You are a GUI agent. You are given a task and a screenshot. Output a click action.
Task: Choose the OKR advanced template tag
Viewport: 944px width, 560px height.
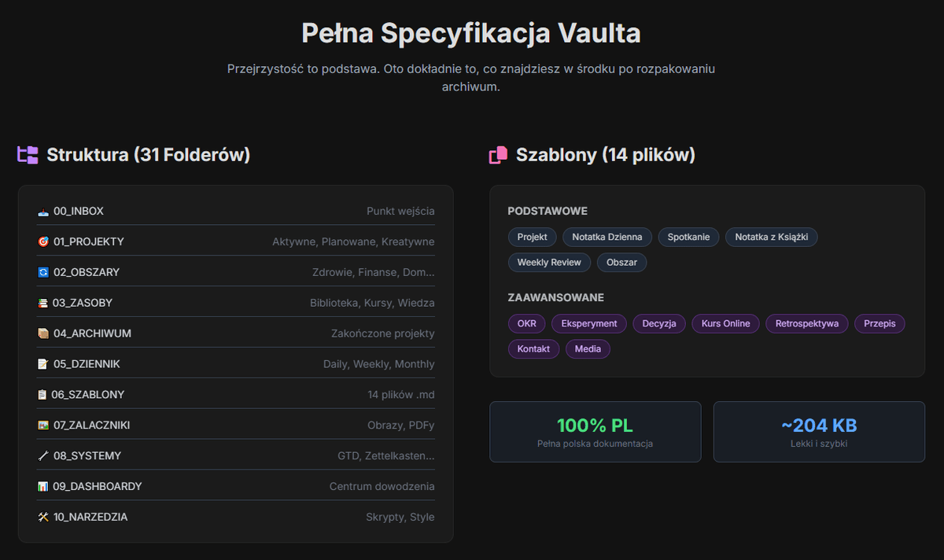(x=526, y=323)
